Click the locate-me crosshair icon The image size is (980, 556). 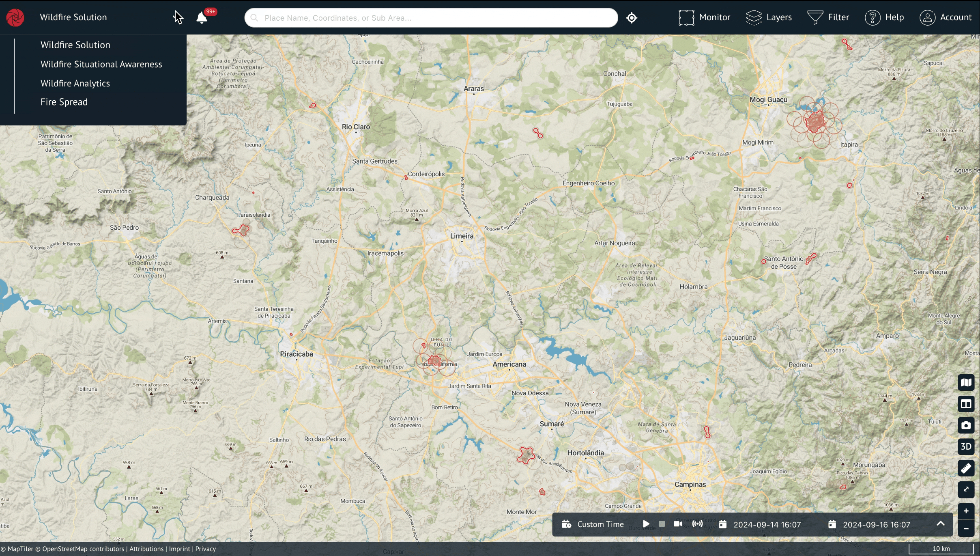(x=632, y=18)
